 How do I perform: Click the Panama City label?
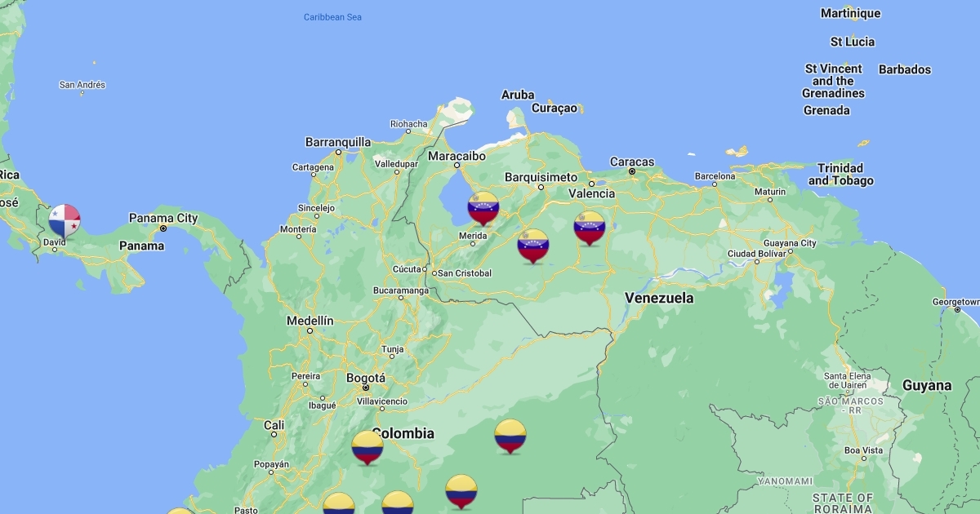tap(163, 218)
